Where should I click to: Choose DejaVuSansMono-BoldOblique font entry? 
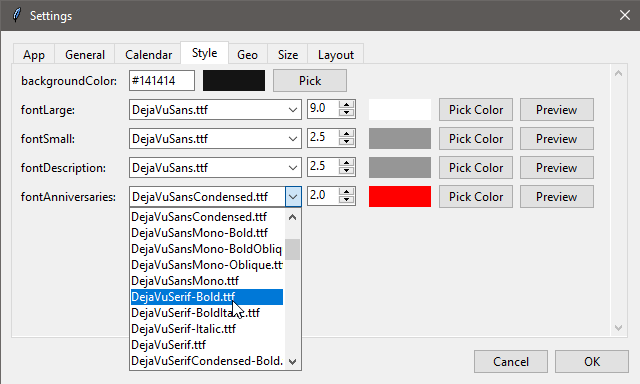point(207,249)
